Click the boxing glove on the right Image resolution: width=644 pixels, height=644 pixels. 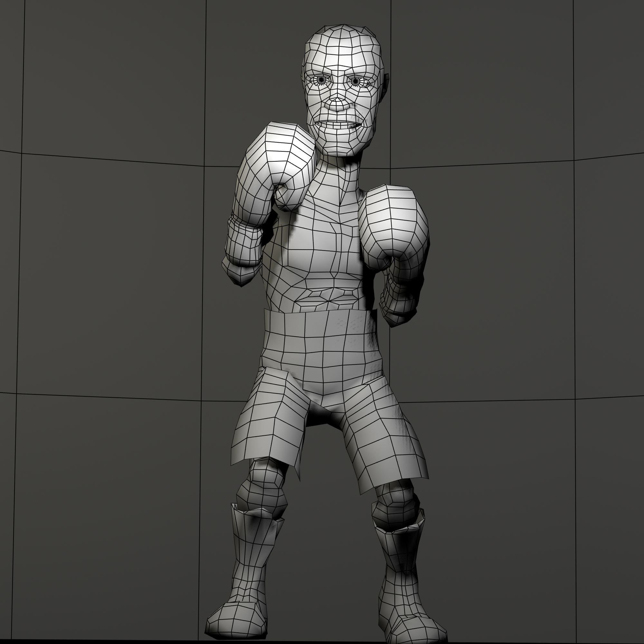point(393,223)
